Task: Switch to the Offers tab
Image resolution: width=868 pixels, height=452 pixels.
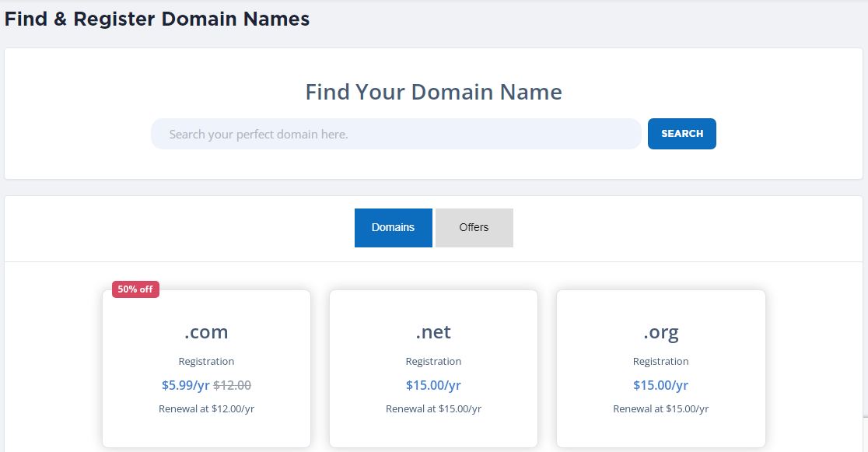Action: [474, 228]
